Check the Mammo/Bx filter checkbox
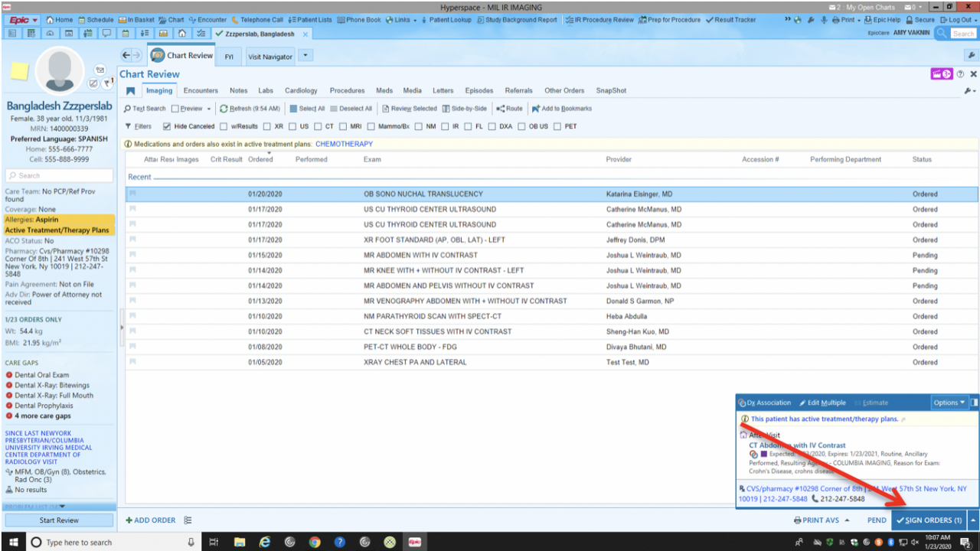This screenshot has width=980, height=551. coord(372,127)
